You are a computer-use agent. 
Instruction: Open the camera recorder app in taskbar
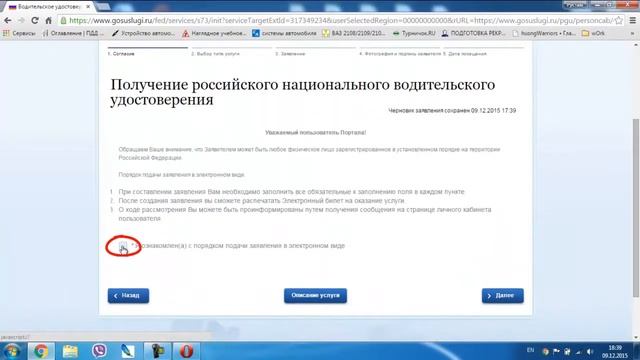coord(158,351)
